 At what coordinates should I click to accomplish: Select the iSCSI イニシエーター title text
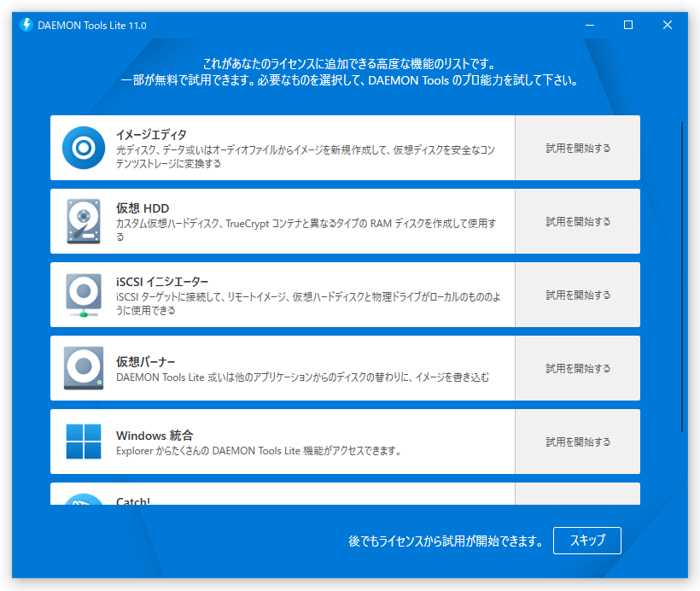pos(162,282)
